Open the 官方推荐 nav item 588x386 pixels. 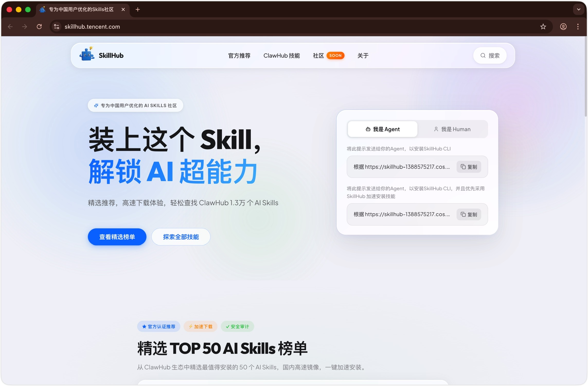coord(239,55)
